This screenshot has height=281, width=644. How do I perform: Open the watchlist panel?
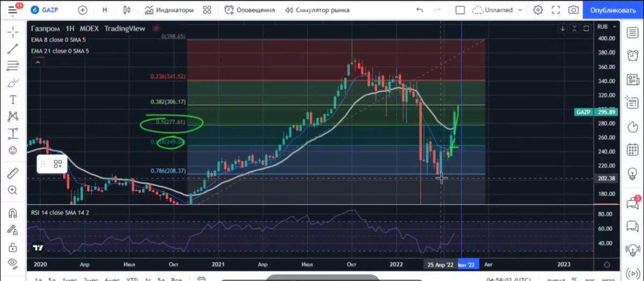click(632, 33)
